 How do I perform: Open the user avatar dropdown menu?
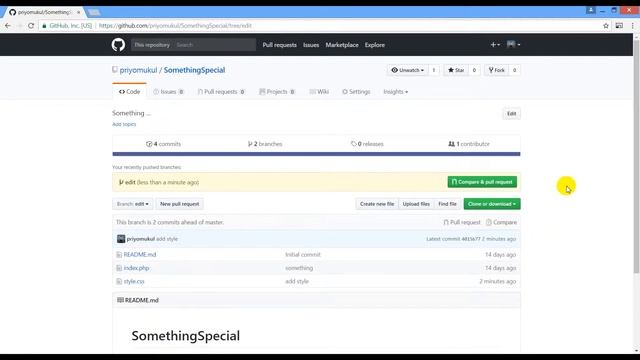(513, 44)
